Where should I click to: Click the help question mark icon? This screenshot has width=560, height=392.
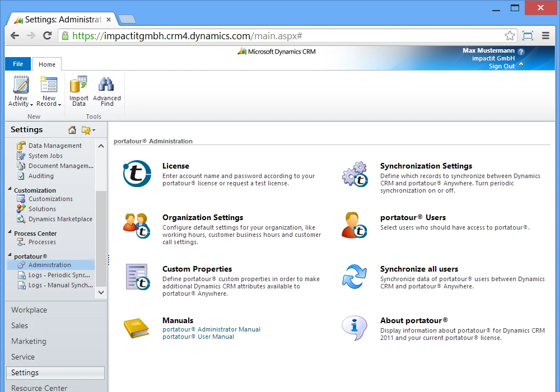click(x=521, y=52)
